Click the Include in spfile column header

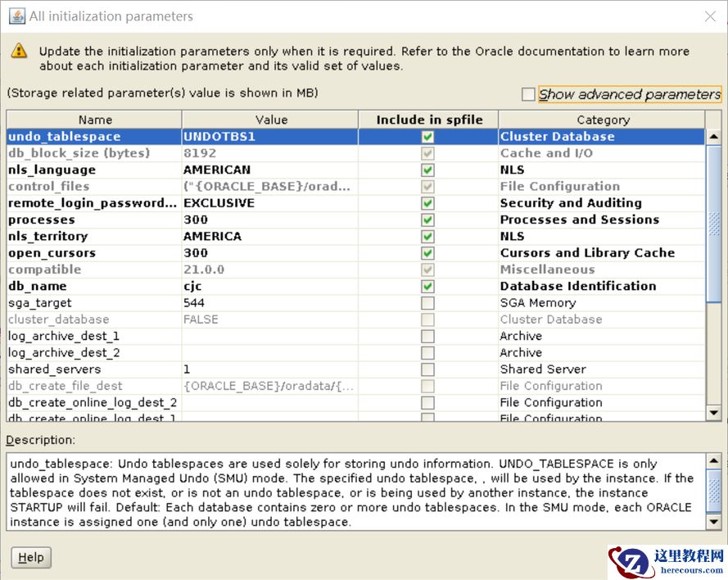pyautogui.click(x=429, y=120)
